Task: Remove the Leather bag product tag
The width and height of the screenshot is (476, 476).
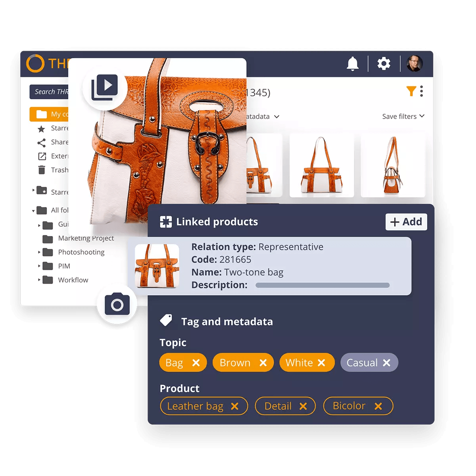Action: point(234,407)
